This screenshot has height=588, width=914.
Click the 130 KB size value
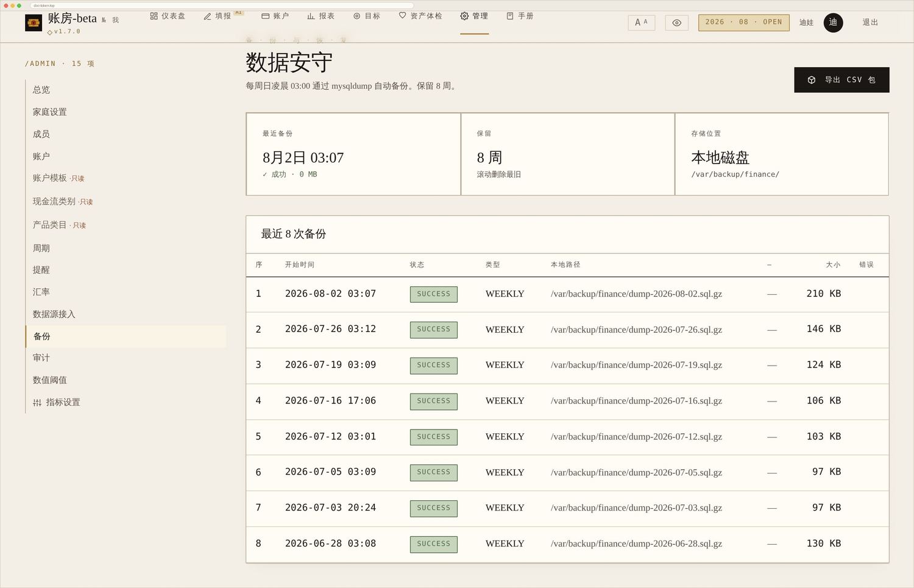[824, 544]
